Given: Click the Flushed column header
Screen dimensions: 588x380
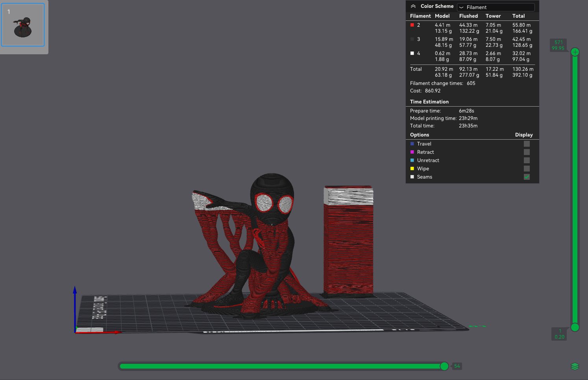Looking at the screenshot, I should click(468, 16).
